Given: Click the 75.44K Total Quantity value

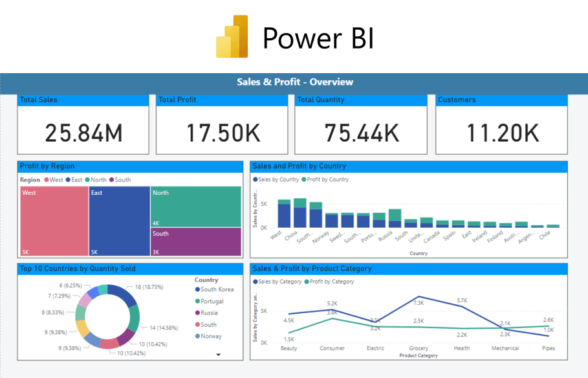Looking at the screenshot, I should click(x=361, y=133).
